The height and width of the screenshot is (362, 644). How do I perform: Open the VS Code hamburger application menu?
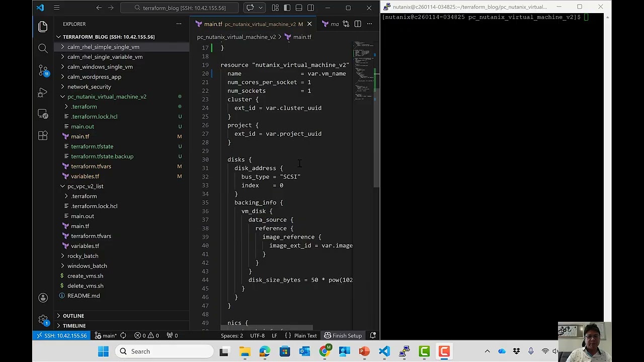56,8
